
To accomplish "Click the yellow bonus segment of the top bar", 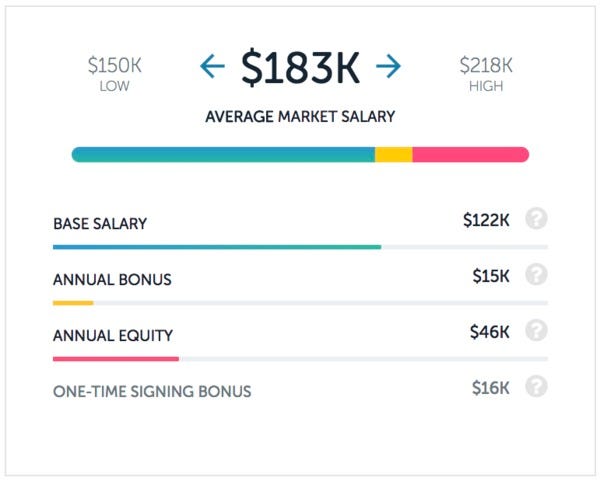I will click(393, 155).
